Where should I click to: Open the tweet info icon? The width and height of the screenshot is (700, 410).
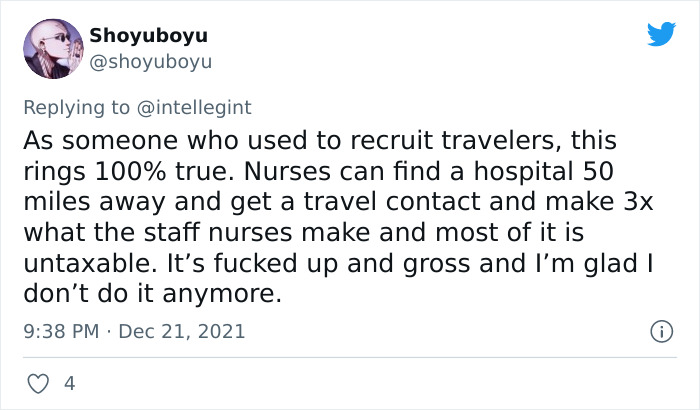click(x=660, y=331)
